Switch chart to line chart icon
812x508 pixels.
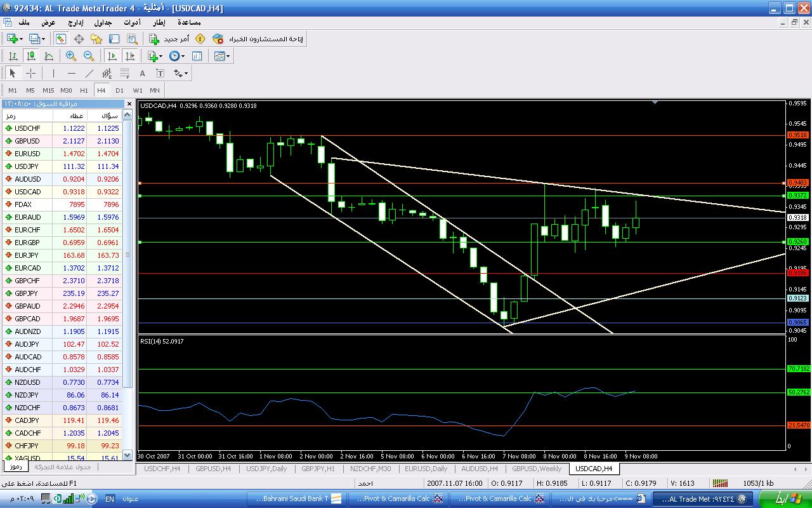(48, 56)
